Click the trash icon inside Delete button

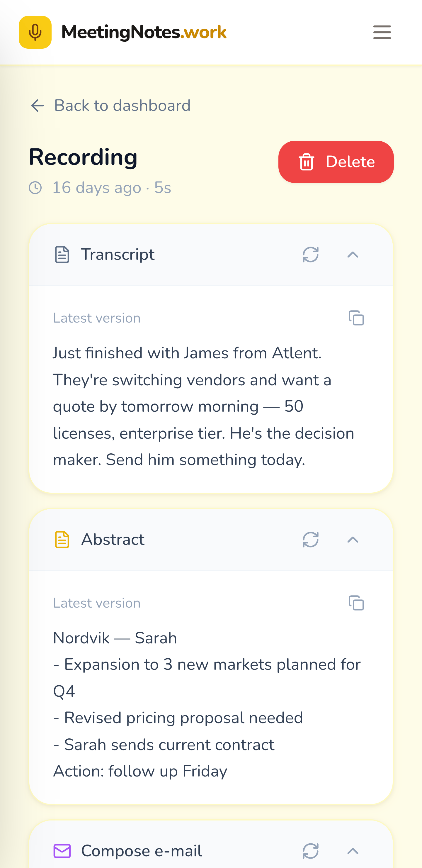click(306, 162)
